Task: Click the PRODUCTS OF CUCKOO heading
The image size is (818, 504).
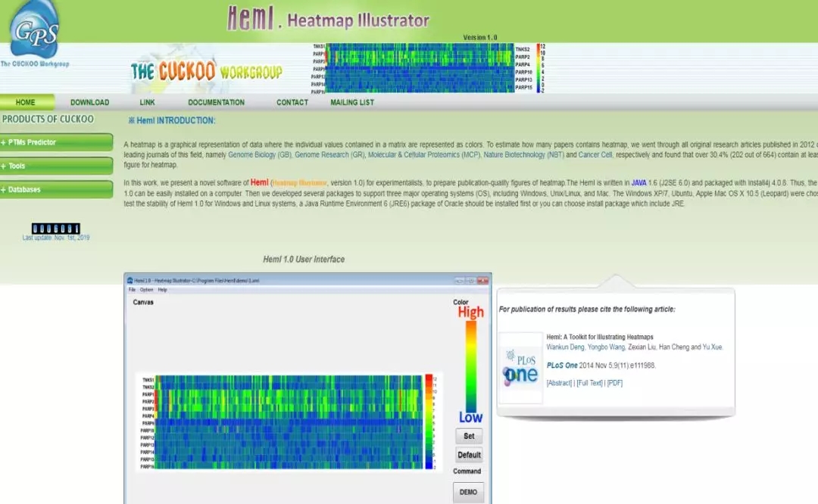Action: tap(48, 119)
